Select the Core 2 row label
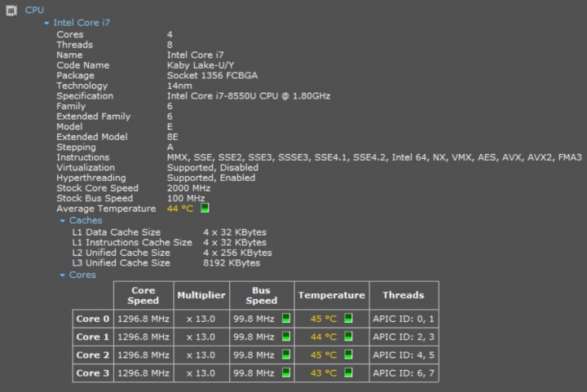The height and width of the screenshot is (392, 587). pos(93,355)
